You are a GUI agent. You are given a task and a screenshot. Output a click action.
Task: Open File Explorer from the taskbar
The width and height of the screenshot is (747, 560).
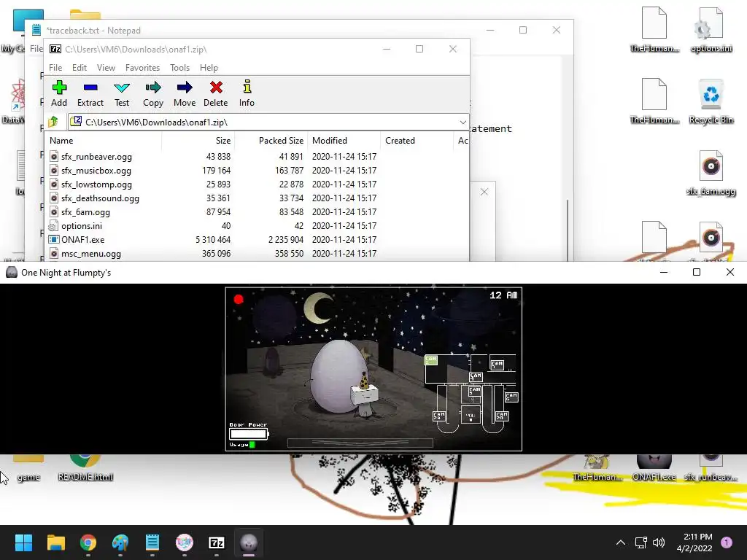[55, 542]
